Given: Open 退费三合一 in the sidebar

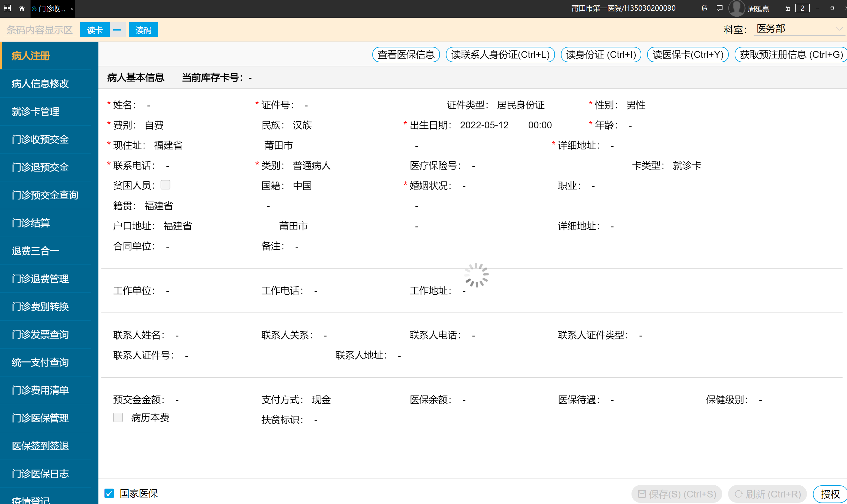Looking at the screenshot, I should [x=49, y=251].
